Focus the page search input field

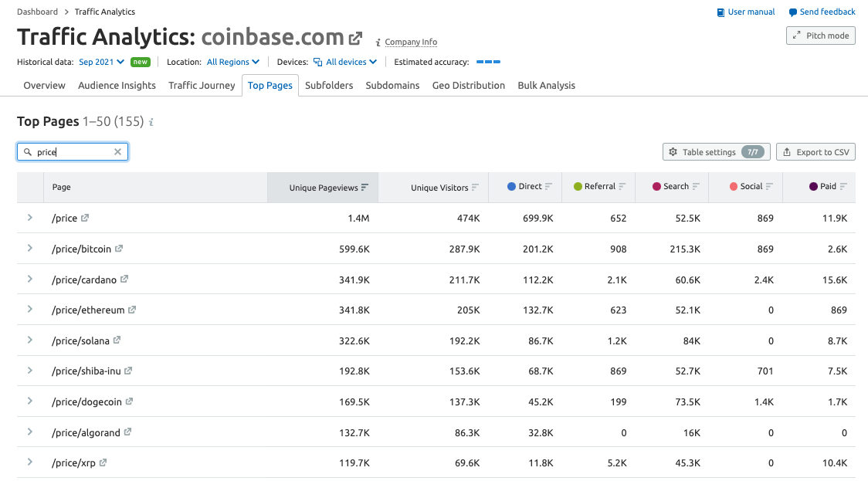(73, 151)
